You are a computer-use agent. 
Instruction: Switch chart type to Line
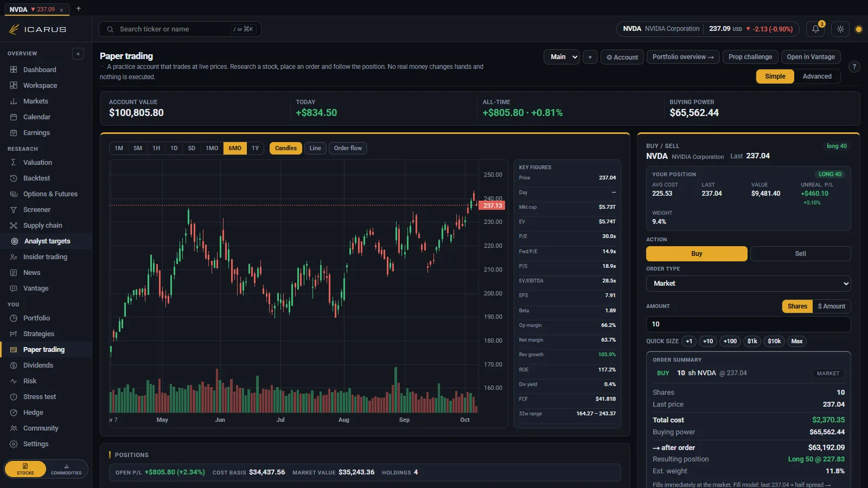click(x=315, y=148)
